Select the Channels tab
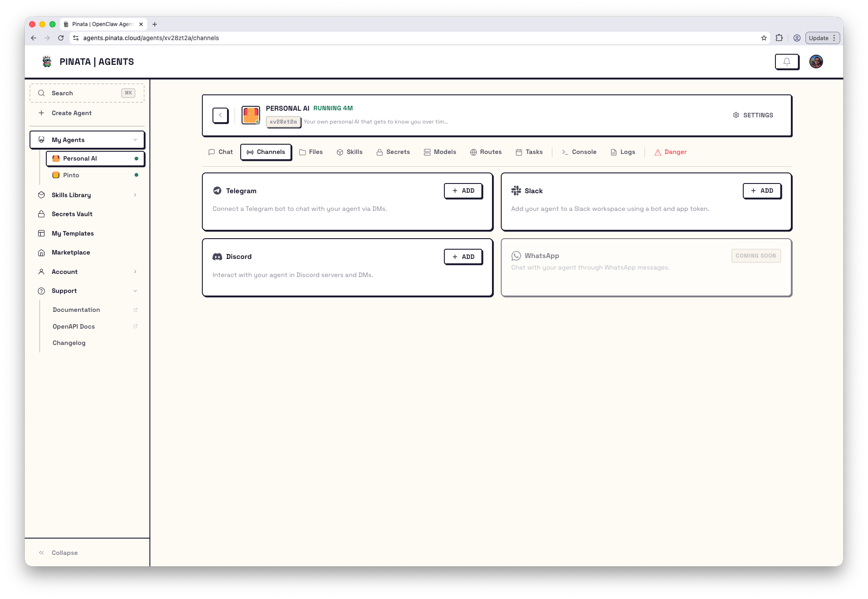Screen dimensions: 868x599 266,152
